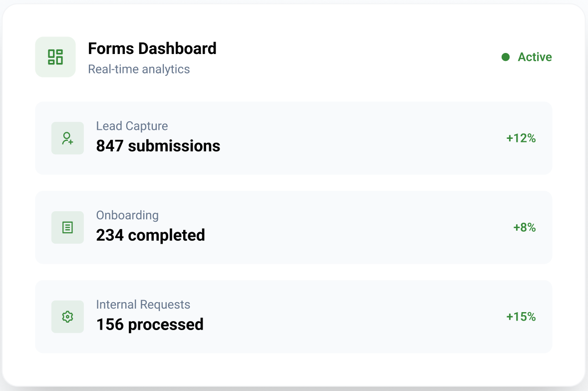The image size is (588, 391).
Task: Click the green Active status dot
Action: tap(506, 57)
